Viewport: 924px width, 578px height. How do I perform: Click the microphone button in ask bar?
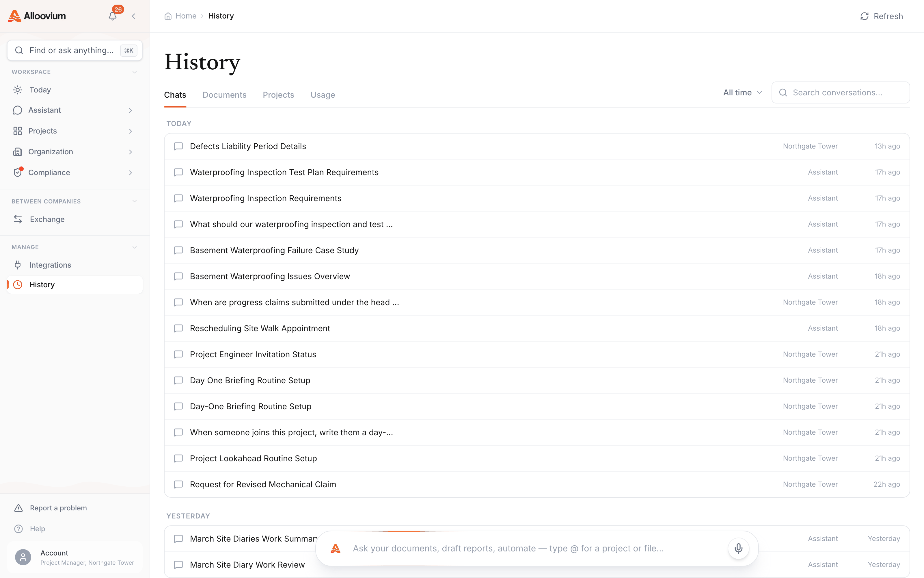click(x=738, y=549)
